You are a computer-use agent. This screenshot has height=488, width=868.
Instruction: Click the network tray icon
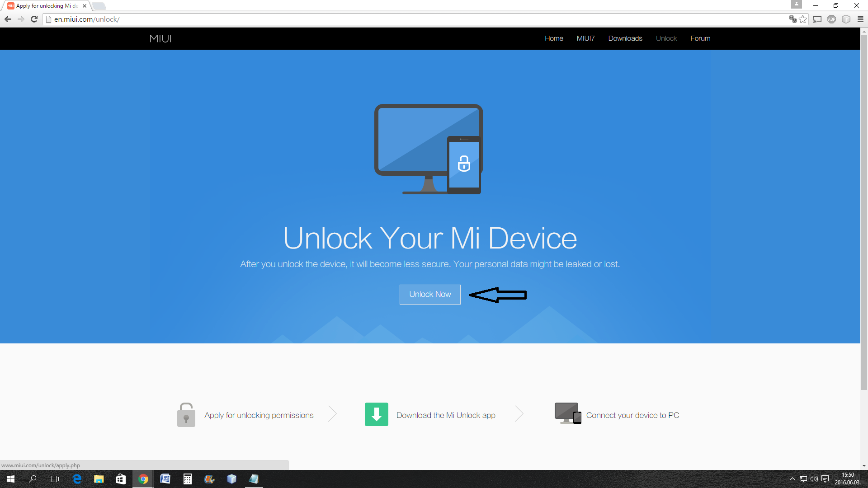(x=803, y=479)
